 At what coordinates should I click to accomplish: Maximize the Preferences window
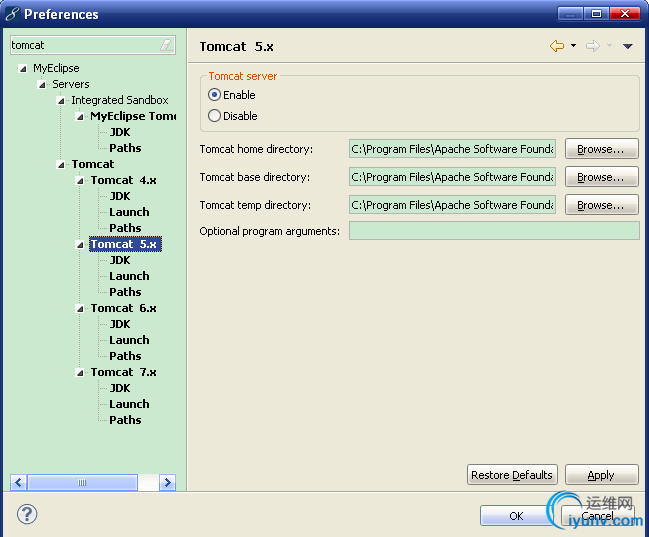pyautogui.click(x=596, y=14)
